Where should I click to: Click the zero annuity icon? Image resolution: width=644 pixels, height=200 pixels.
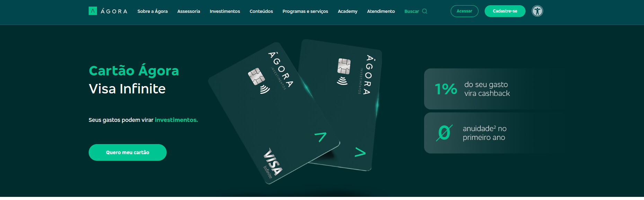[444, 133]
